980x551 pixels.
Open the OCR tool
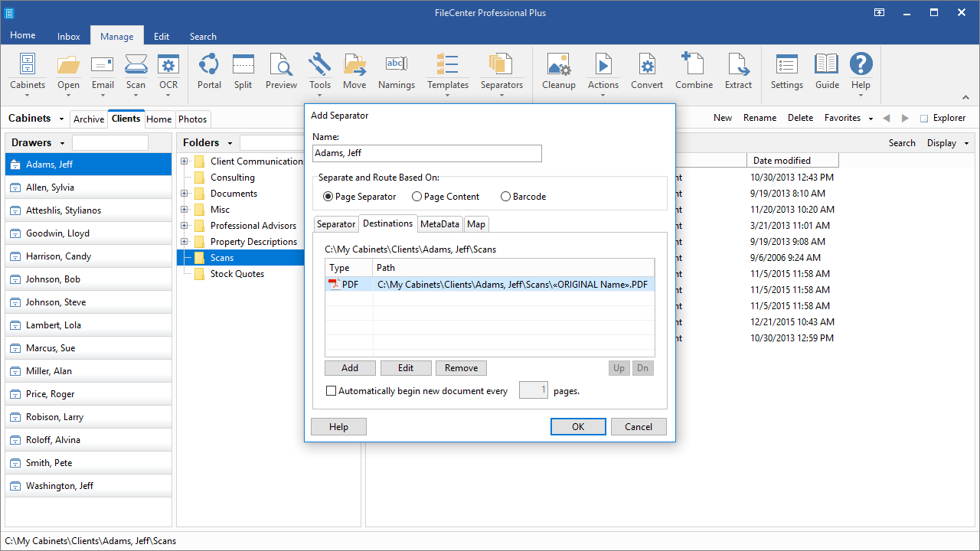pyautogui.click(x=168, y=74)
